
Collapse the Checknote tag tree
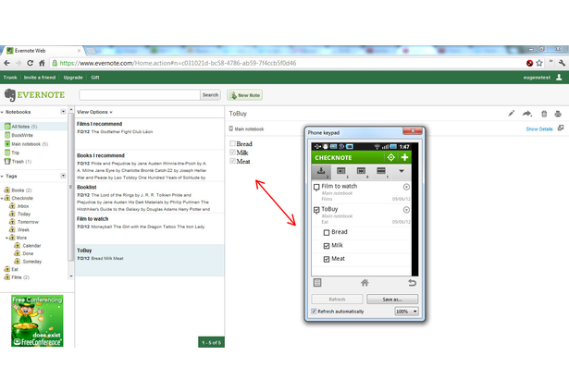tap(2, 199)
